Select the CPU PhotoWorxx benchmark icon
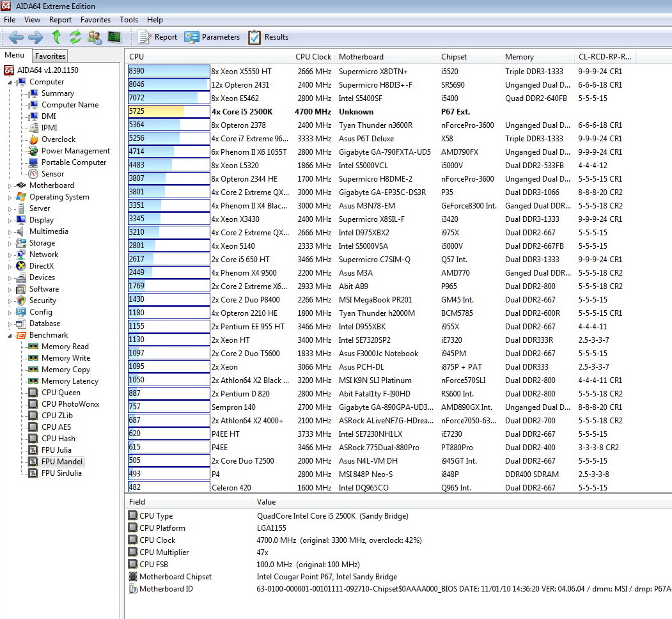This screenshot has height=619, width=672. [x=33, y=404]
